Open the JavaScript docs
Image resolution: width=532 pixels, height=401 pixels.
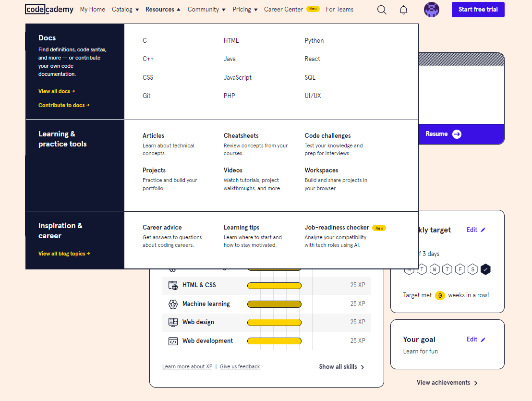(x=238, y=77)
